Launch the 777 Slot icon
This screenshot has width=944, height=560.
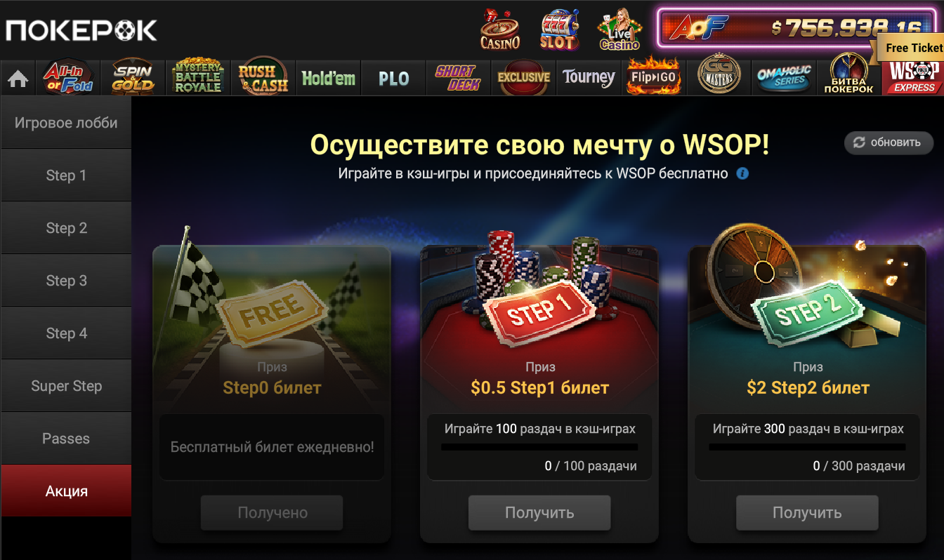coord(559,29)
